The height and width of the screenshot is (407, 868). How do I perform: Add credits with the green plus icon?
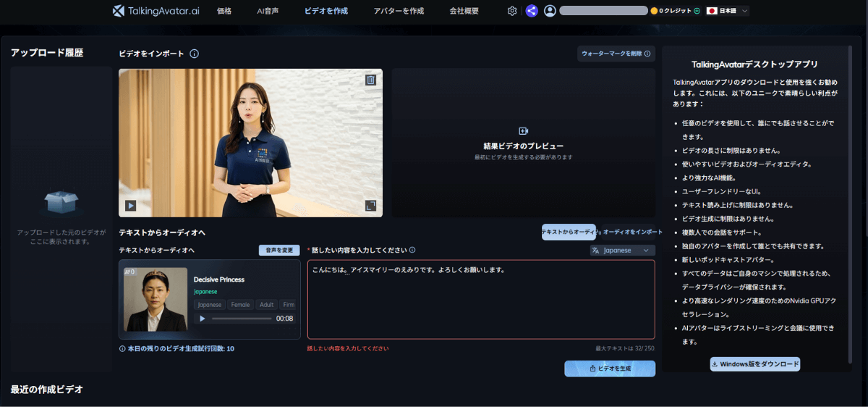coord(697,11)
